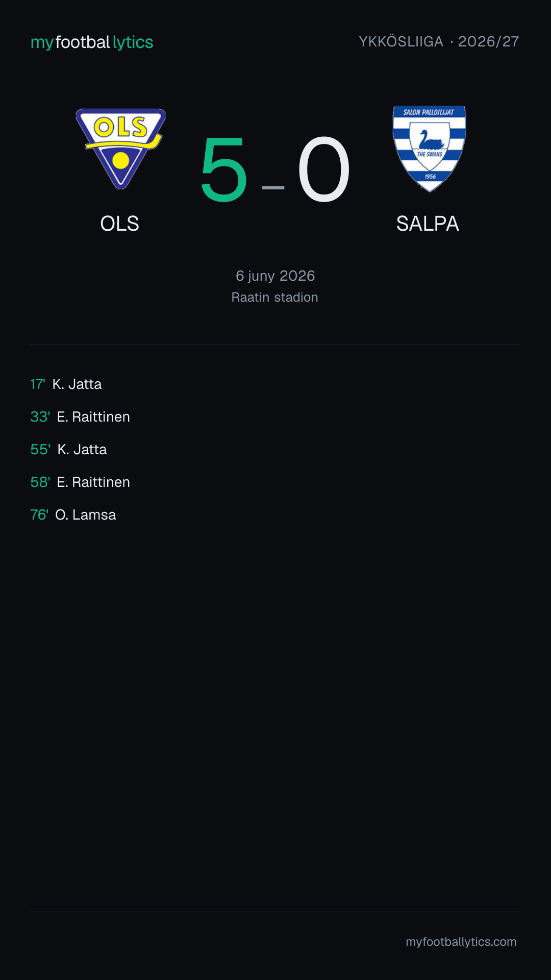Click the SALPA team name
The height and width of the screenshot is (980, 551).
click(x=428, y=224)
